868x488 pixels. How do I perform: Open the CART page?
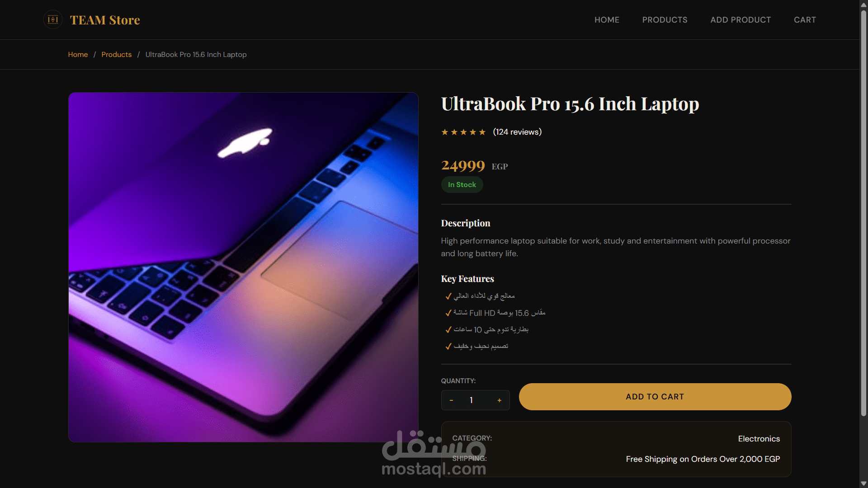coord(805,20)
